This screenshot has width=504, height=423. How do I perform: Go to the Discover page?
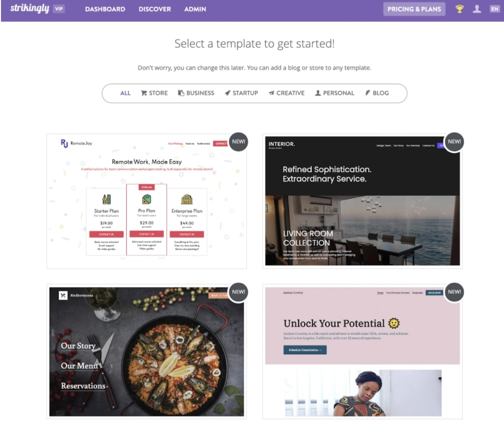point(155,9)
